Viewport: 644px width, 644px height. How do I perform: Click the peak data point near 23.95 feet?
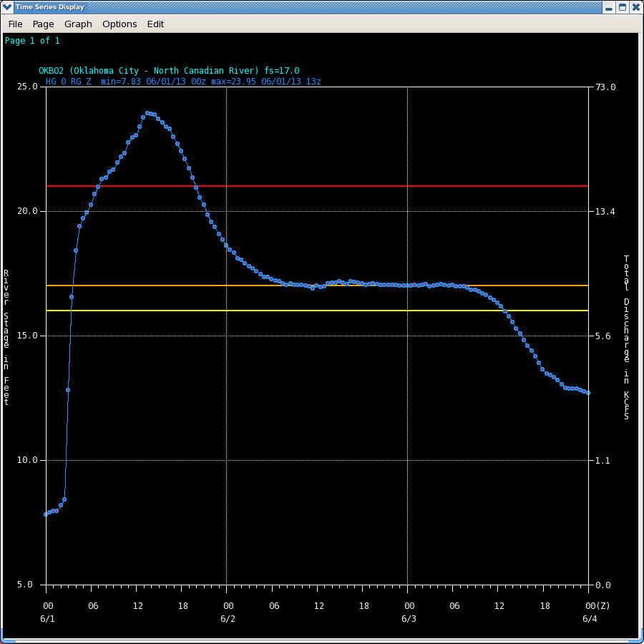tap(147, 113)
